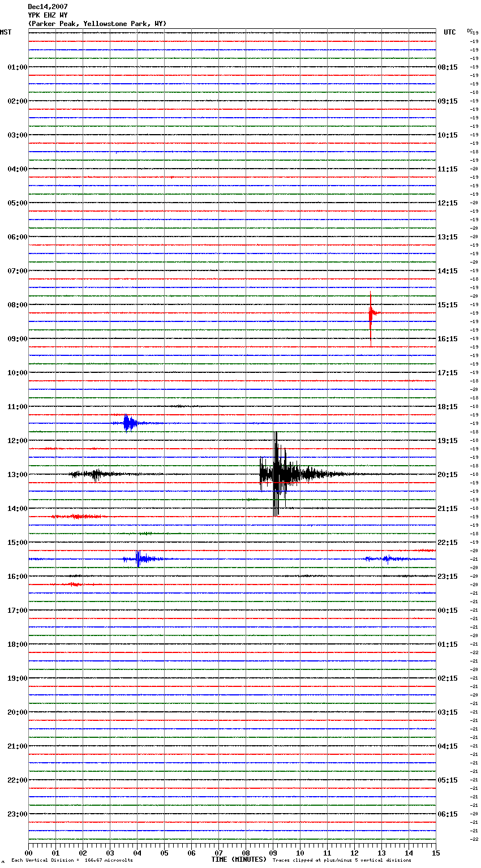Image resolution: width=481 pixels, height=868 pixels.
Task: Click the '05:00' MST time label
Action: [x=18, y=203]
